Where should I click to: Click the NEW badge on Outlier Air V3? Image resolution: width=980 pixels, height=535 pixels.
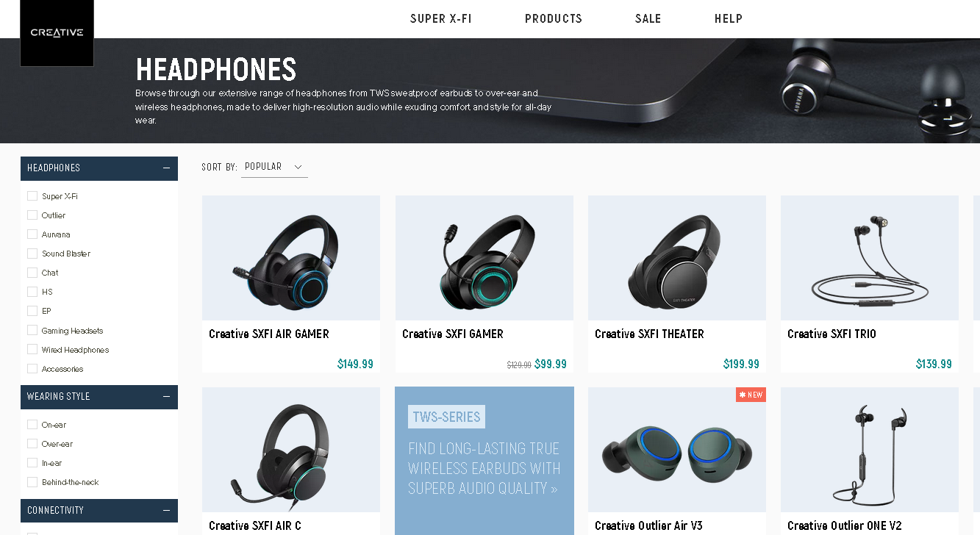click(751, 395)
